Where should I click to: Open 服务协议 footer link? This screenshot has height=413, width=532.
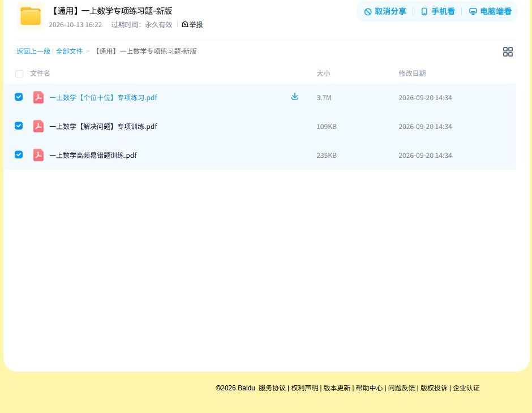(272, 388)
